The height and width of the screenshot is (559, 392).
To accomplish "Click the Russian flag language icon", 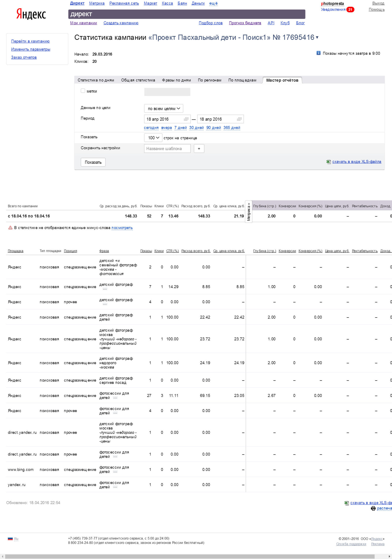I will pos(10,539).
